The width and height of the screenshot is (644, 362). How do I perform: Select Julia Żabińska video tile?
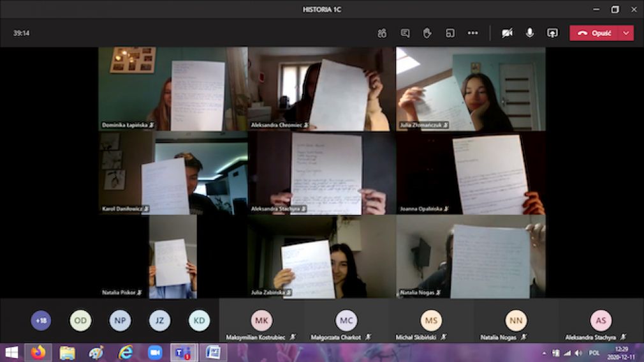coord(321,257)
